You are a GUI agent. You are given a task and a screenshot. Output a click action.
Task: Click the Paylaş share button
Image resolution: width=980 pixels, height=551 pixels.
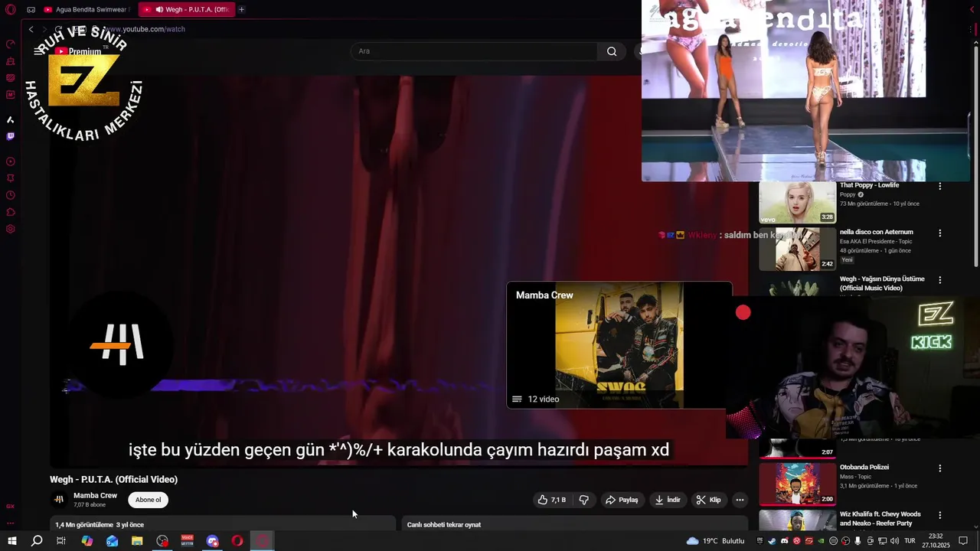pos(622,500)
